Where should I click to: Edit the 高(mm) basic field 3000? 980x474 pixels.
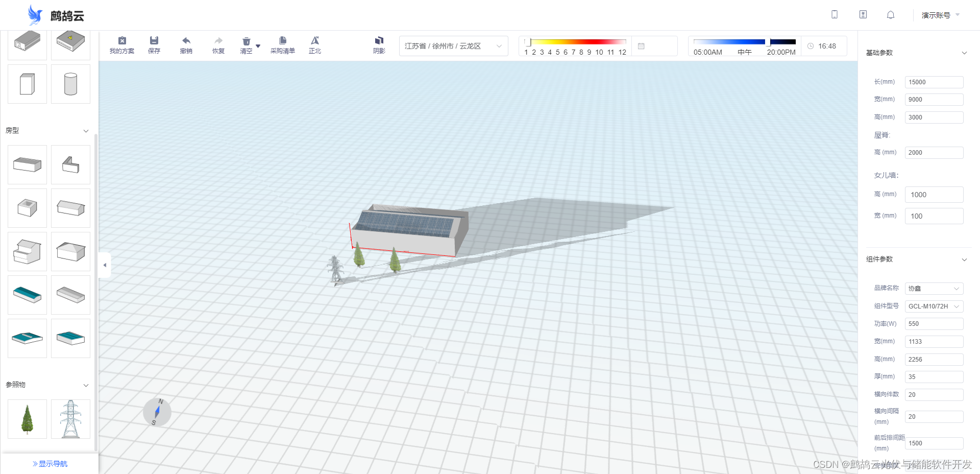coord(934,117)
